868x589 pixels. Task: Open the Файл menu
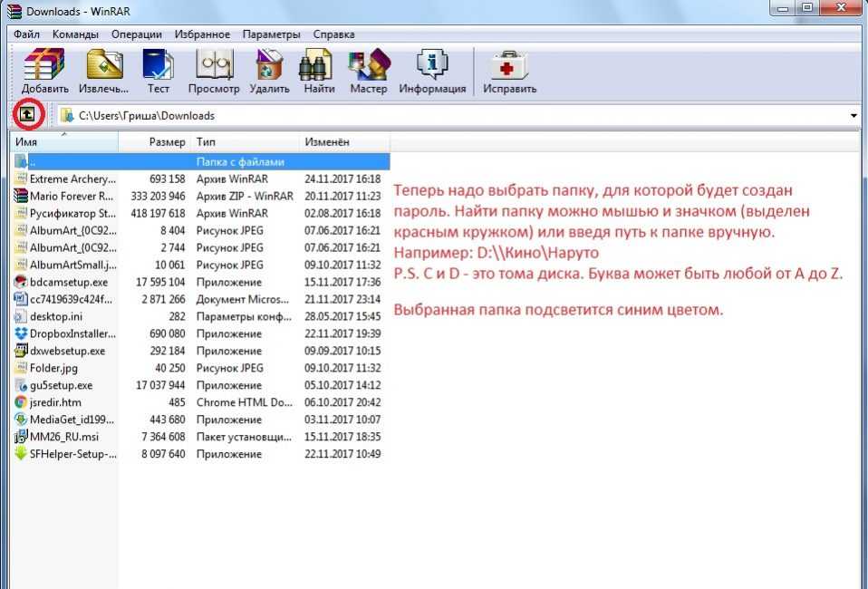[26, 34]
